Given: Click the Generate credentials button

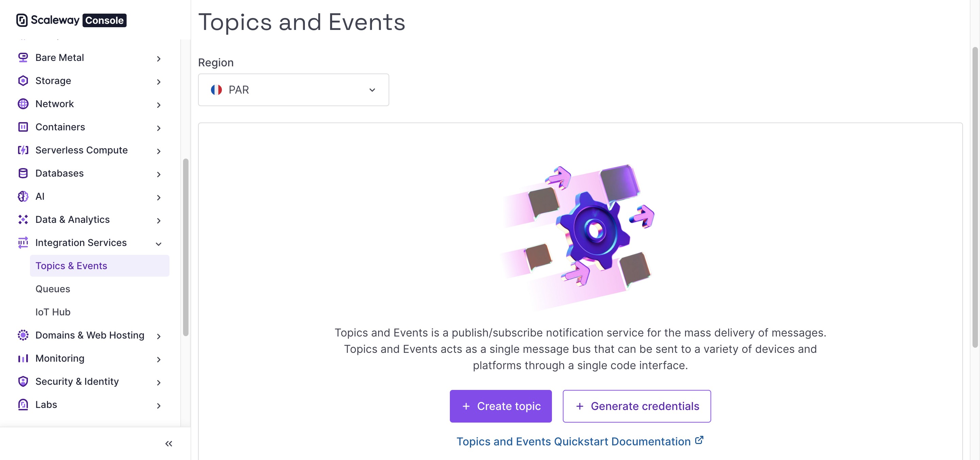Looking at the screenshot, I should (x=636, y=406).
